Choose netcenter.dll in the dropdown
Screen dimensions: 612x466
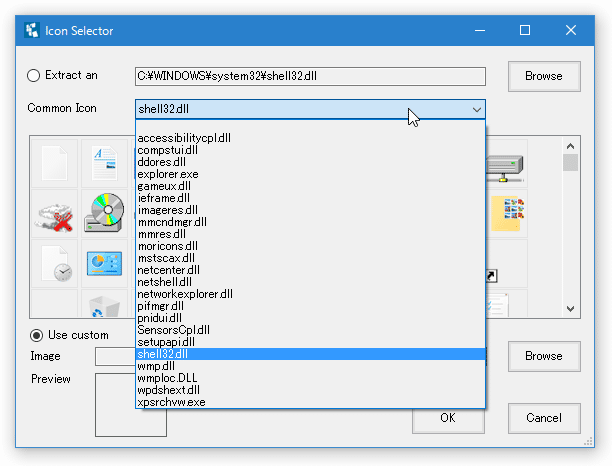click(310, 270)
